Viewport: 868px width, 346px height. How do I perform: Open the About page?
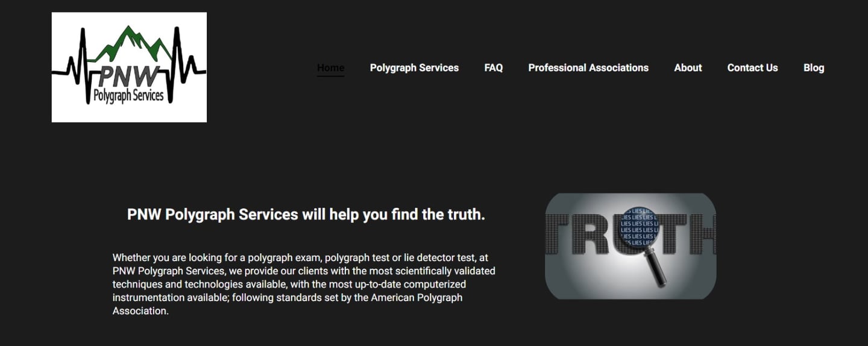(688, 68)
